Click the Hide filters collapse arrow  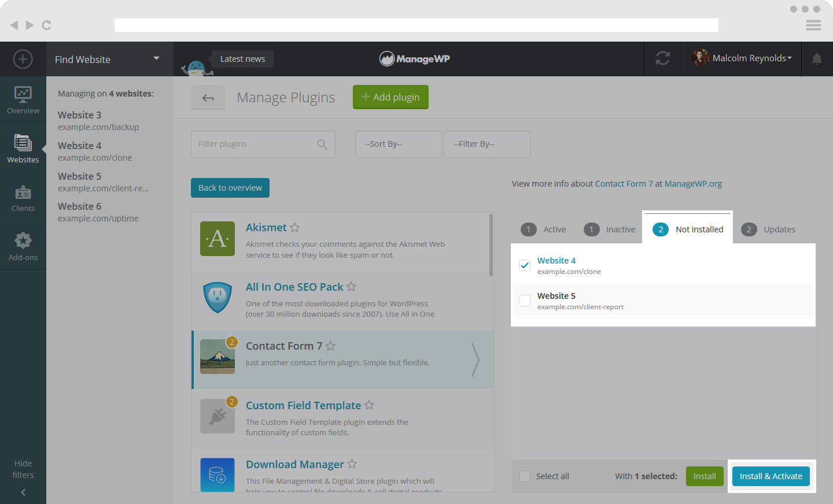point(23,492)
